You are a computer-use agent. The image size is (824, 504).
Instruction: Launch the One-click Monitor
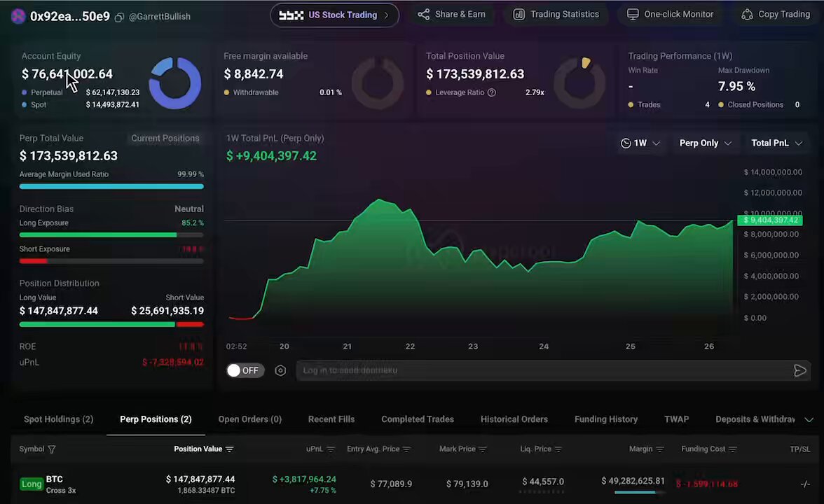tap(670, 15)
